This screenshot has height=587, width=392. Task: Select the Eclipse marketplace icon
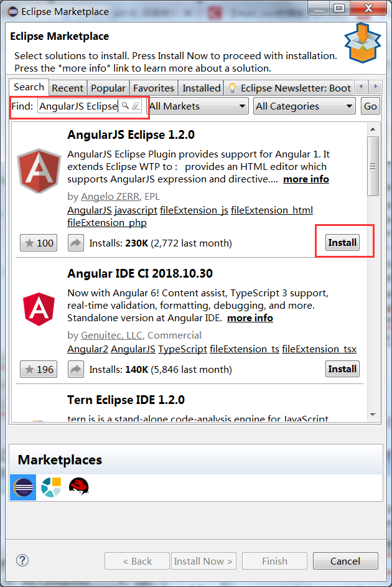pos(23,487)
